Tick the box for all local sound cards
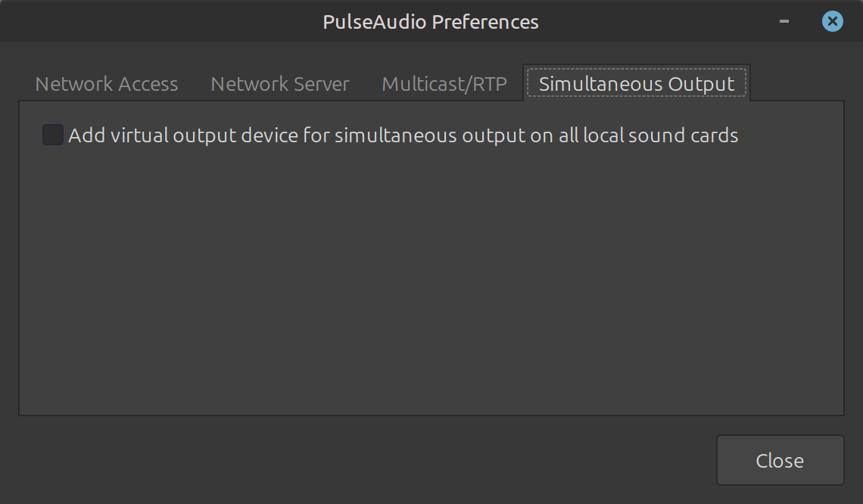 pos(53,135)
